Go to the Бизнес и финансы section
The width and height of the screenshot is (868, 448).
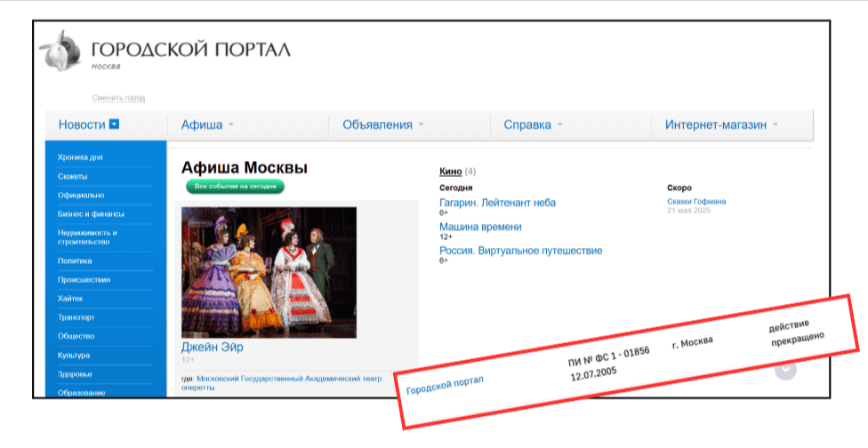pos(91,213)
